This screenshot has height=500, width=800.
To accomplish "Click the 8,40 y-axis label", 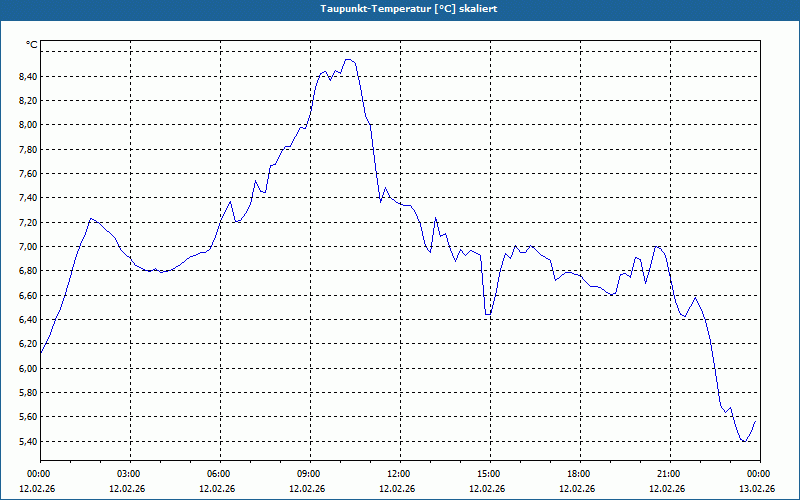I will point(28,77).
